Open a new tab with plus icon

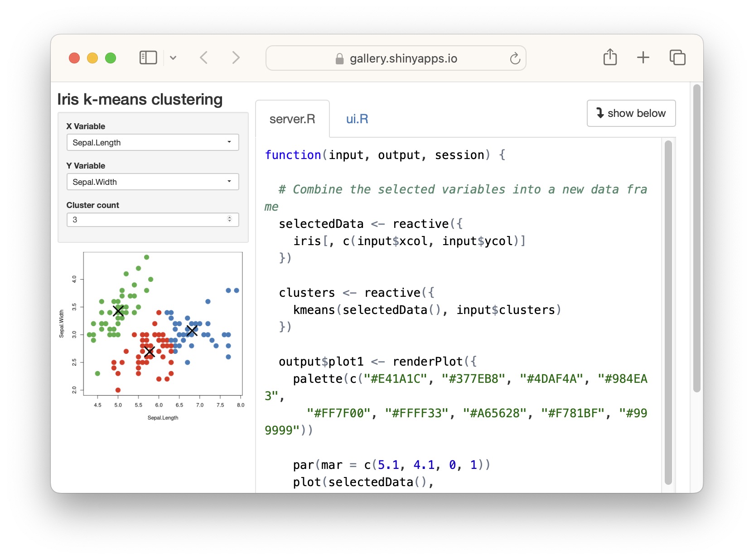[643, 58]
